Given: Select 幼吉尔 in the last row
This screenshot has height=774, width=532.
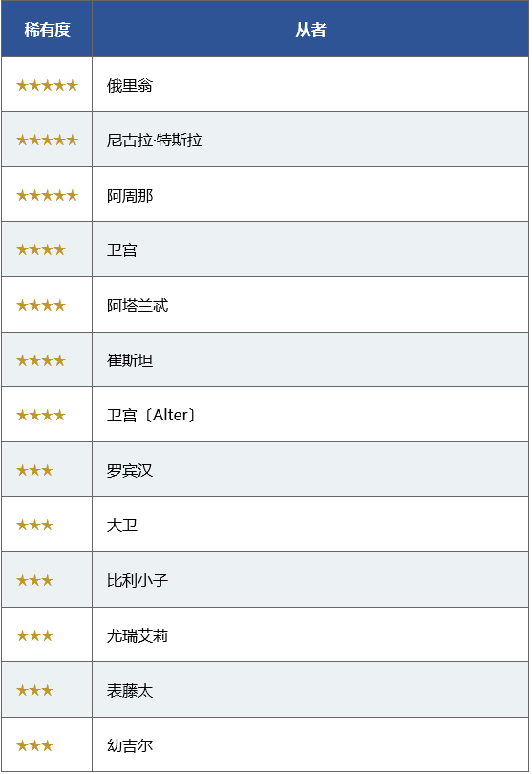Looking at the screenshot, I should [130, 745].
